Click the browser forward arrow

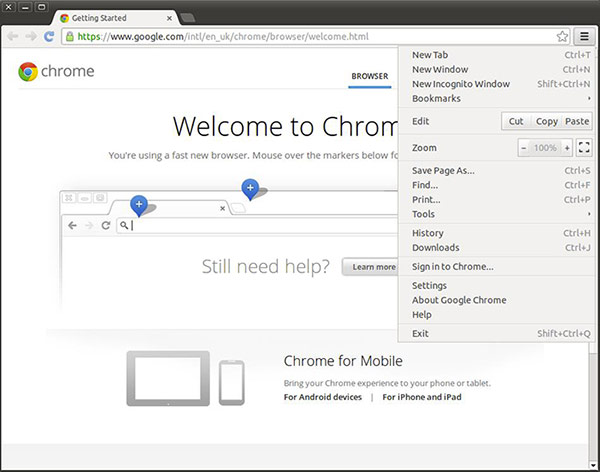[31, 36]
